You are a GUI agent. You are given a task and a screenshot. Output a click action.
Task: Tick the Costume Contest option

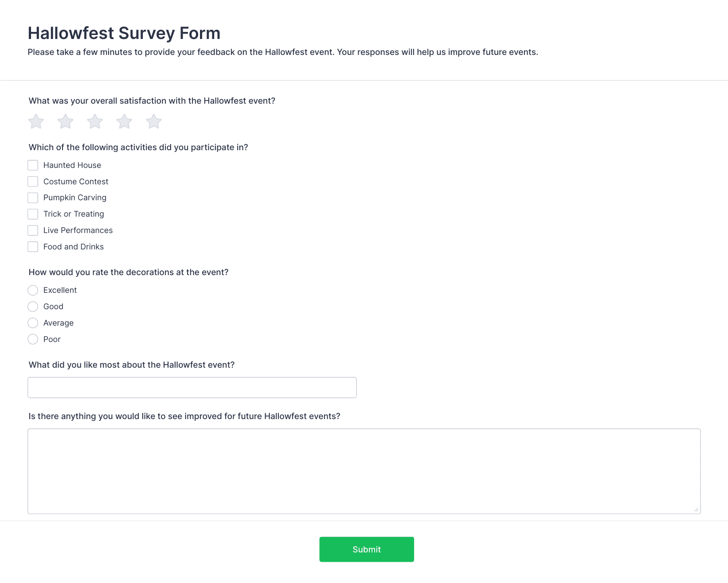pos(33,182)
